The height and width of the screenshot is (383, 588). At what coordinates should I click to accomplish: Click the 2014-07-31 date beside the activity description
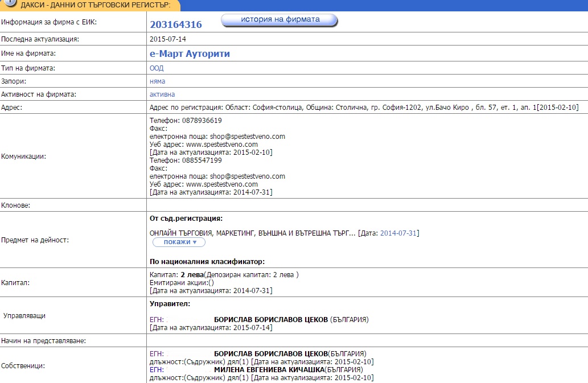tap(398, 233)
